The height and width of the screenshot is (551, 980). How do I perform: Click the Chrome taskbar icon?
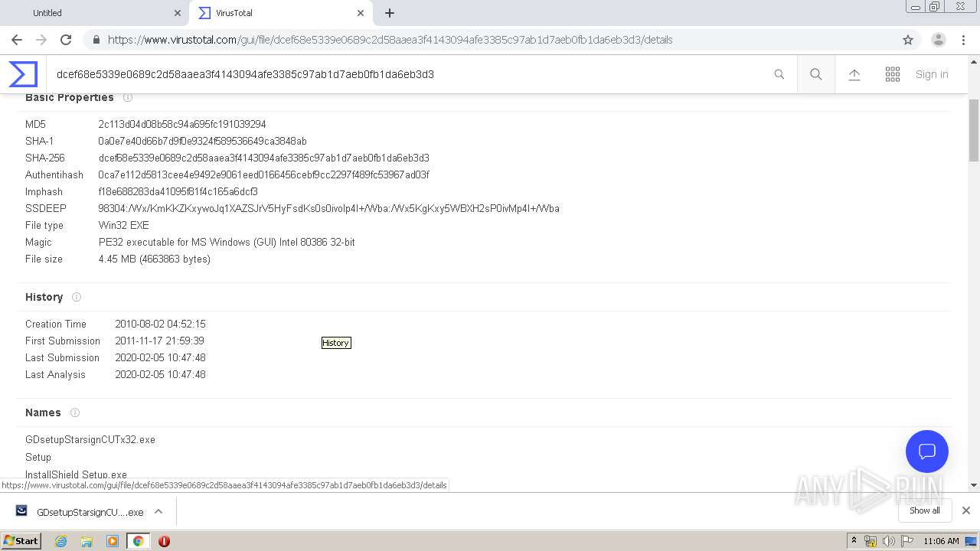[x=139, y=541]
